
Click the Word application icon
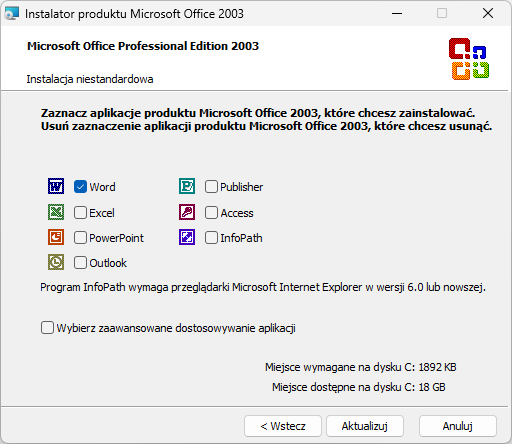(56, 186)
